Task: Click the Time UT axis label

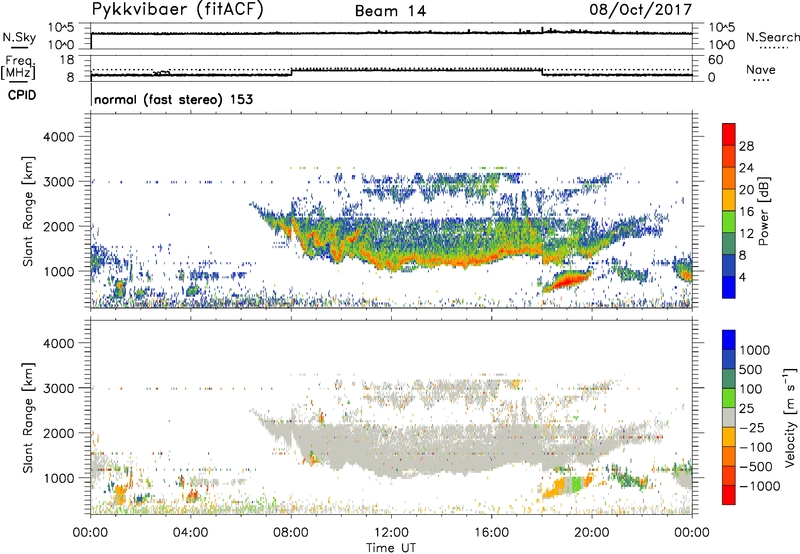Action: 391,548
